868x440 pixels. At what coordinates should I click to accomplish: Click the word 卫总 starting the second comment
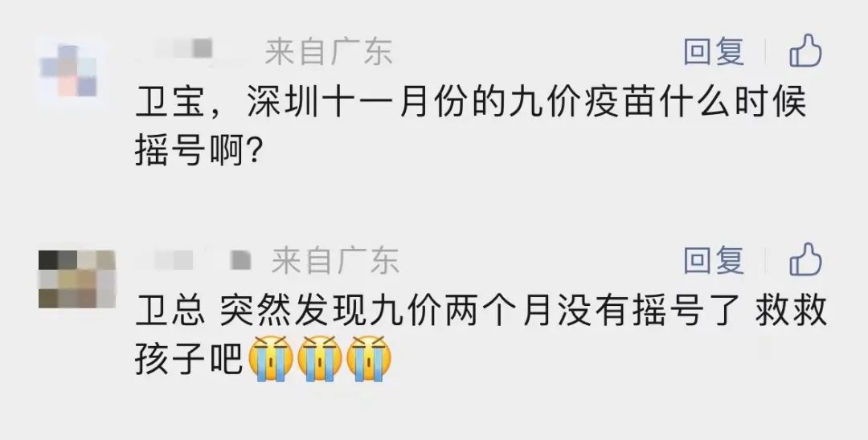click(171, 311)
